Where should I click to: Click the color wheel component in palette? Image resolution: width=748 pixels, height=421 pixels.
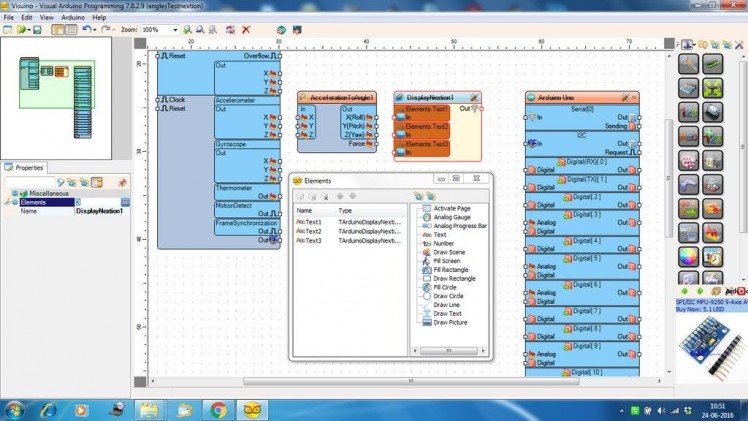click(689, 255)
